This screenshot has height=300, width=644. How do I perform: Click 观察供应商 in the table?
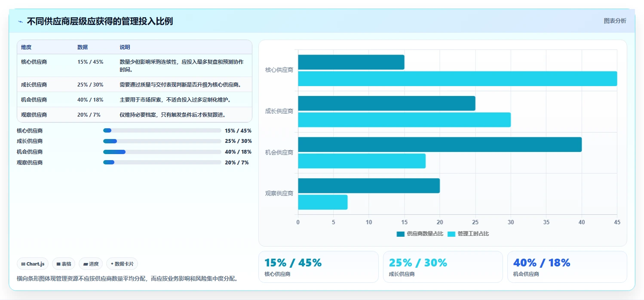(34, 115)
